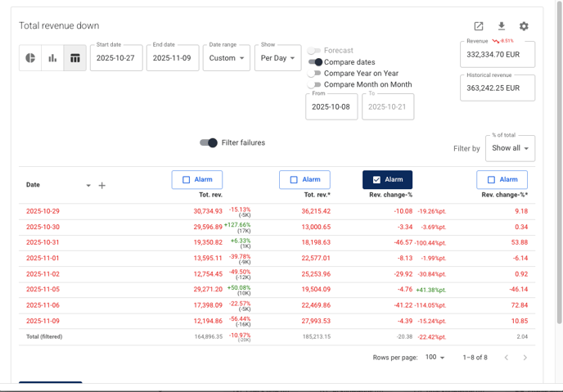Open the % of total Show all dropdown

(510, 148)
